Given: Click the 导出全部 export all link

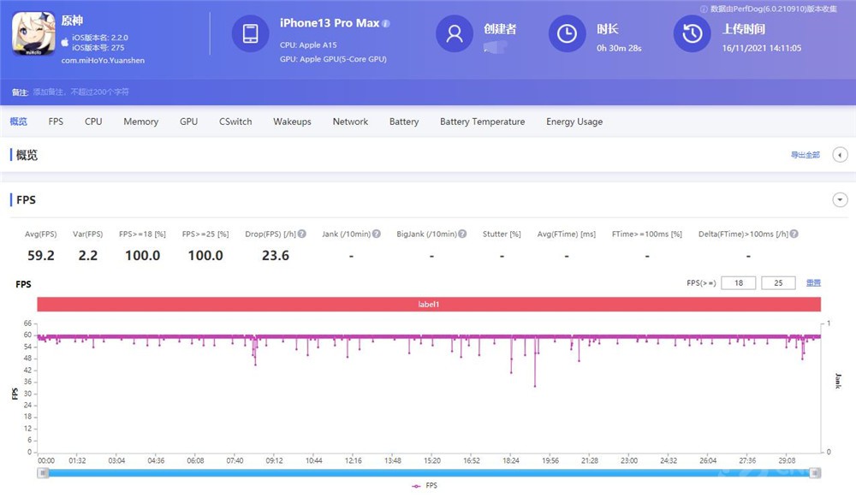Looking at the screenshot, I should 805,155.
